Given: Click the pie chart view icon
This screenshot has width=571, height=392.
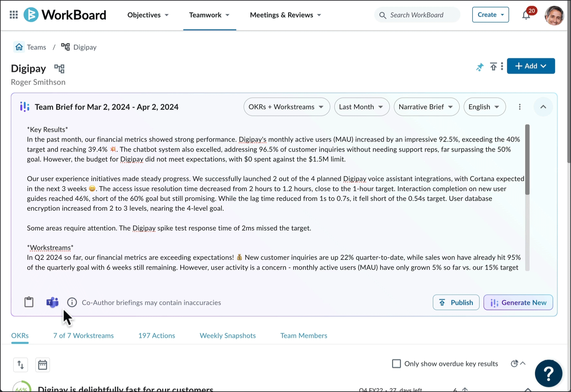Looking at the screenshot, I should click(514, 364).
